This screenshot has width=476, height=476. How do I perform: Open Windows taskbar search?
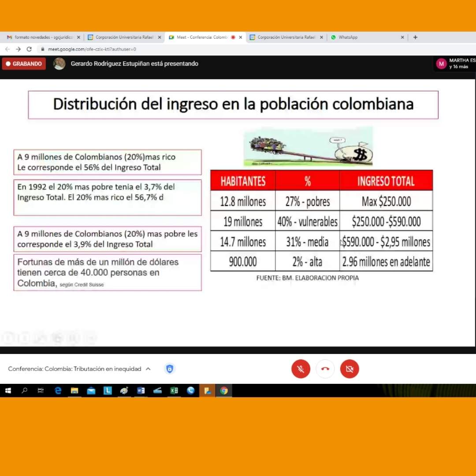[25, 390]
